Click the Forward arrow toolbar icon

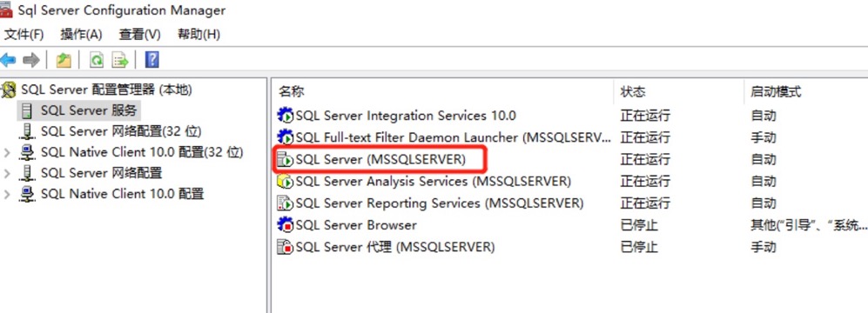[x=31, y=60]
